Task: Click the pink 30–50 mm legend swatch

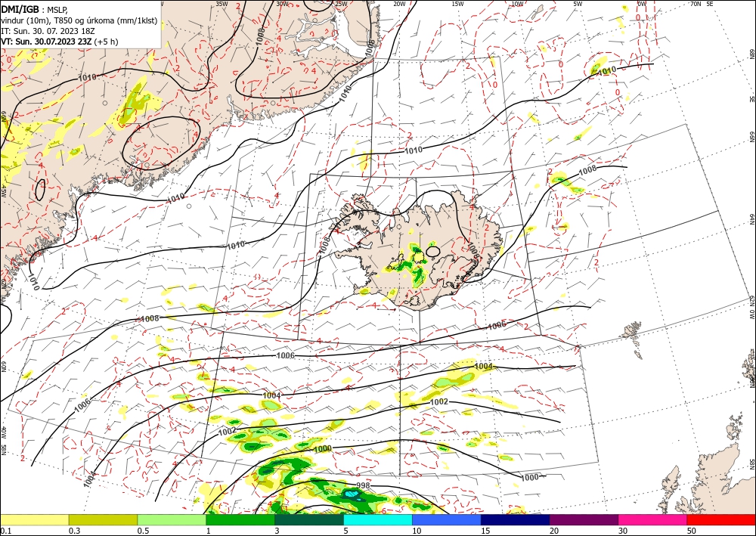Action: click(653, 519)
